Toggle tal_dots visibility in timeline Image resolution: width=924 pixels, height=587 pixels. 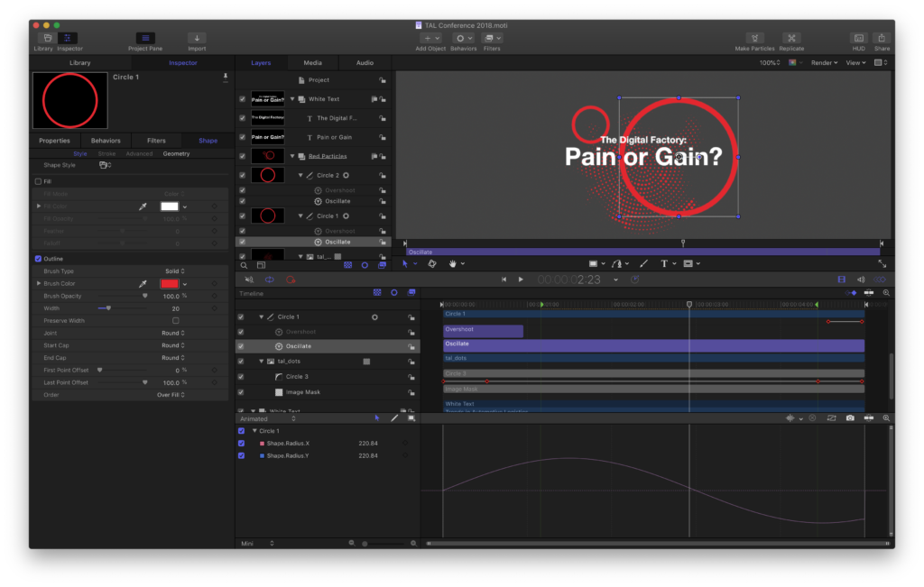click(241, 362)
